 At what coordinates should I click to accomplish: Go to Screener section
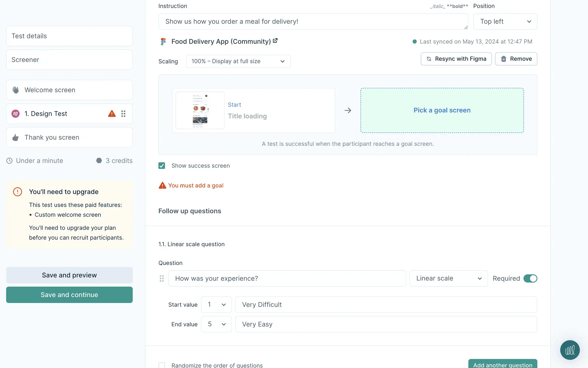pyautogui.click(x=69, y=60)
